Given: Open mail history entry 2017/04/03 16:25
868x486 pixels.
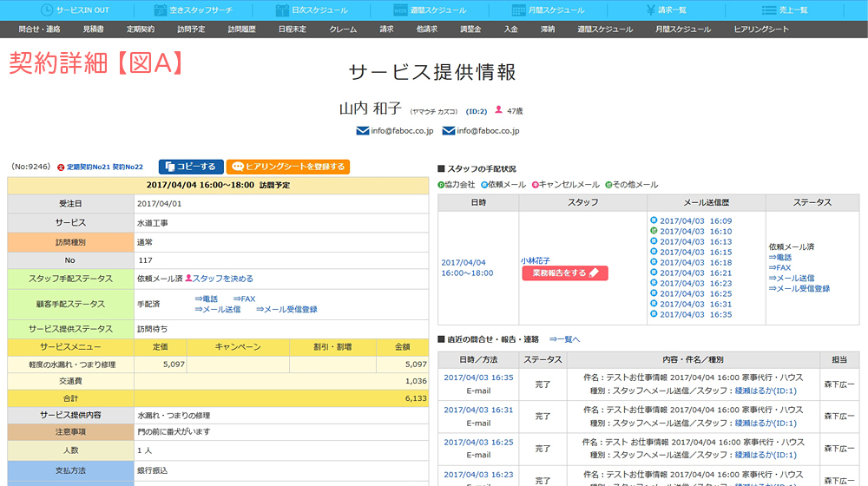Looking at the screenshot, I should pyautogui.click(x=696, y=293).
